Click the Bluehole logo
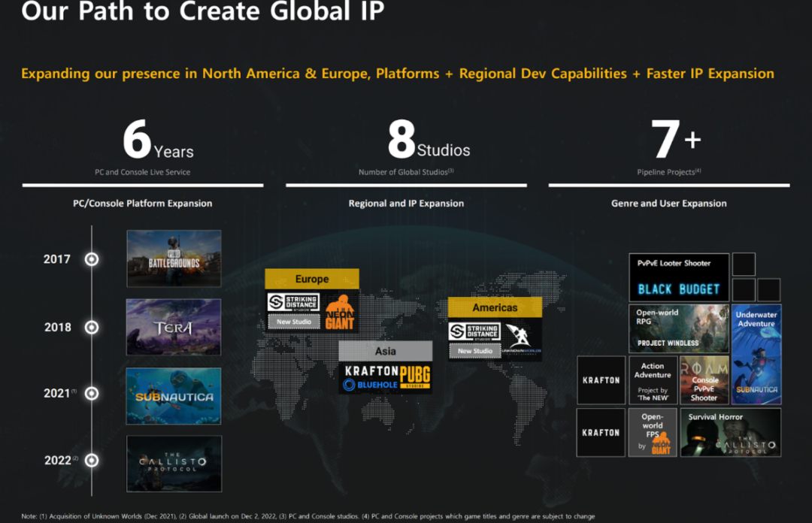Viewport: 812px width, 523px height. [x=370, y=385]
